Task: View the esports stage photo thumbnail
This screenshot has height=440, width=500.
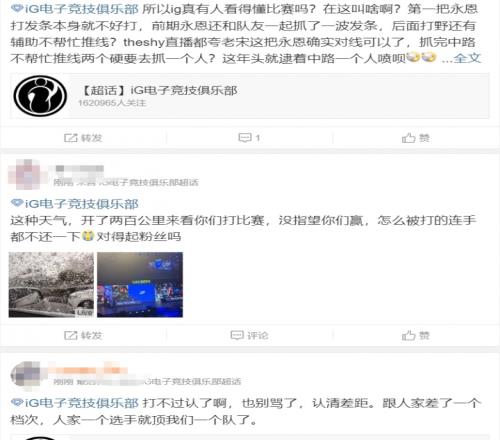Action: tap(140, 285)
